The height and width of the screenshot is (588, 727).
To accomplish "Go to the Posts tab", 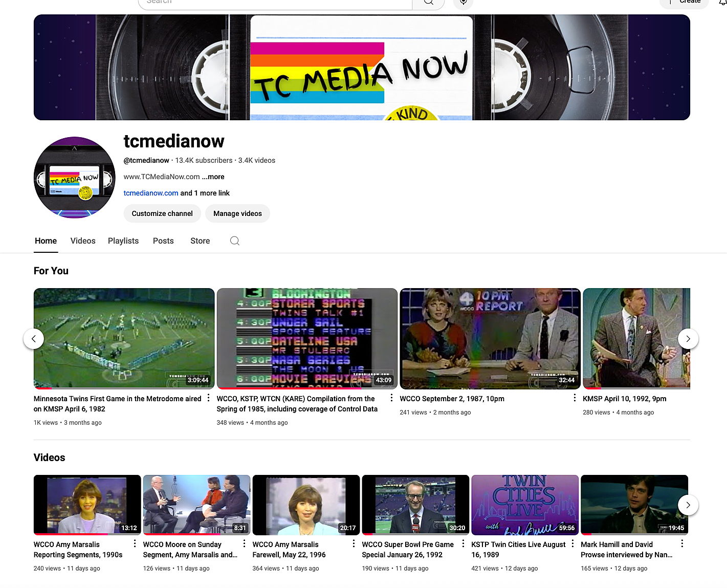I will click(163, 241).
